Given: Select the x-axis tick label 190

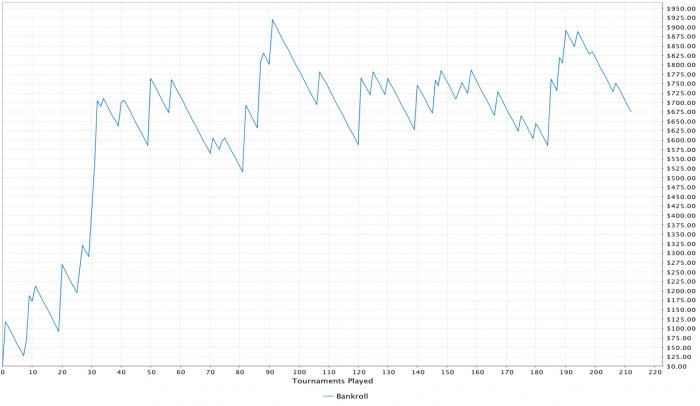Looking at the screenshot, I should [566, 372].
